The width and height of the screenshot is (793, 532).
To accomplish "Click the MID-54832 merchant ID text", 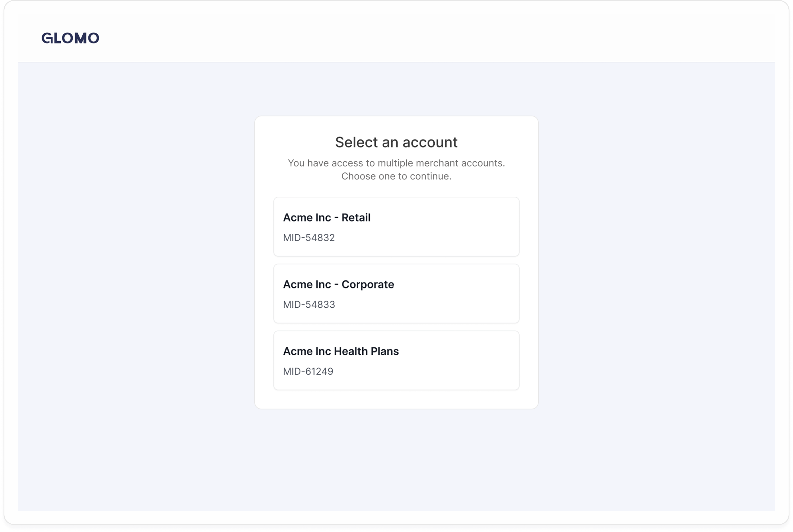I will coord(309,238).
